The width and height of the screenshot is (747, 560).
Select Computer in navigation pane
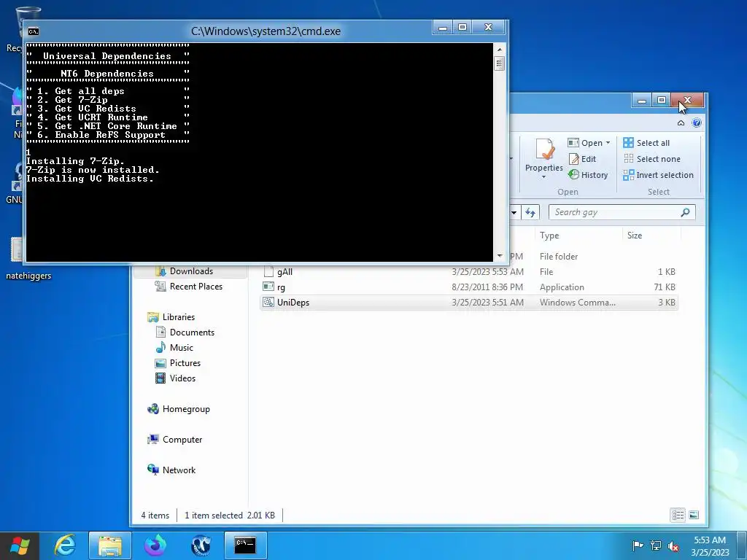[x=182, y=440]
